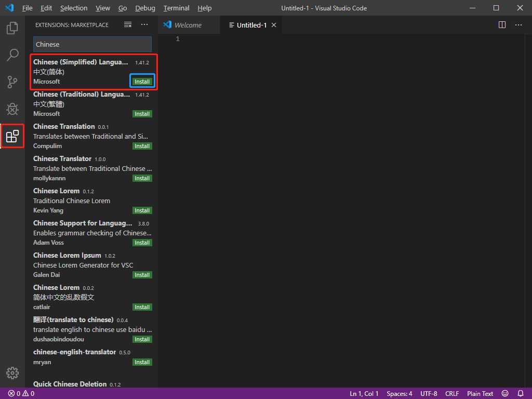Open the Search view in activity bar
This screenshot has height=399, width=532.
tap(12, 55)
